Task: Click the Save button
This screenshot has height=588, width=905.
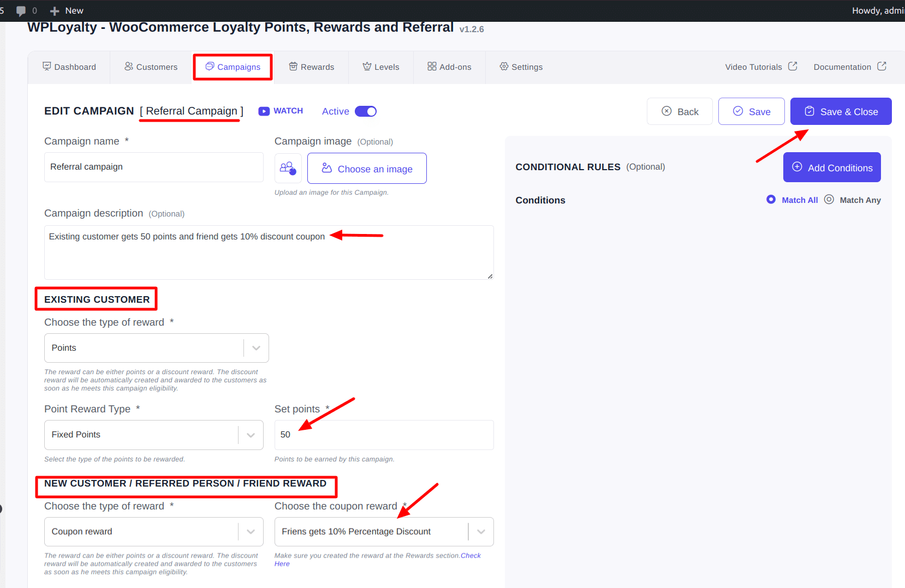Action: (x=751, y=111)
